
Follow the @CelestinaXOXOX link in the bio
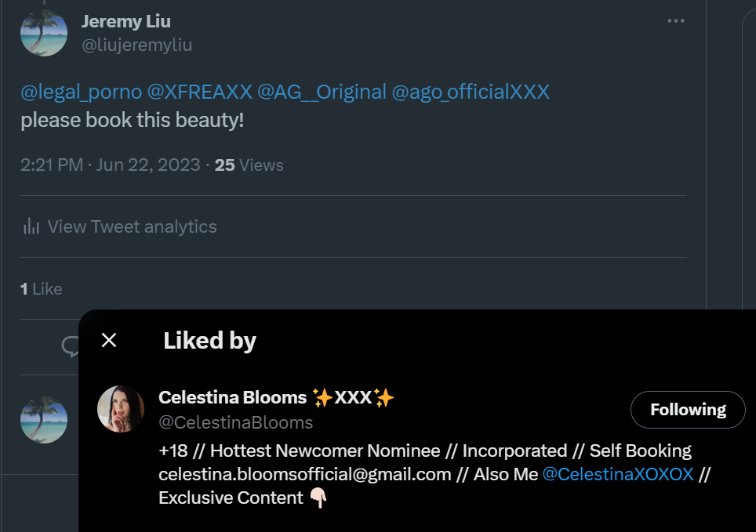click(x=618, y=474)
